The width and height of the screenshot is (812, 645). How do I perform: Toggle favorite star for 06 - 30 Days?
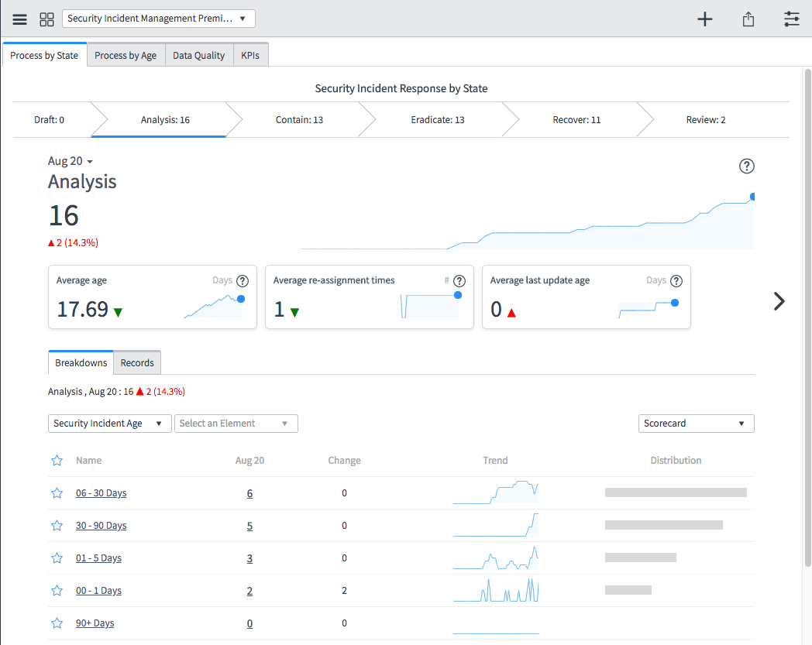coord(57,493)
